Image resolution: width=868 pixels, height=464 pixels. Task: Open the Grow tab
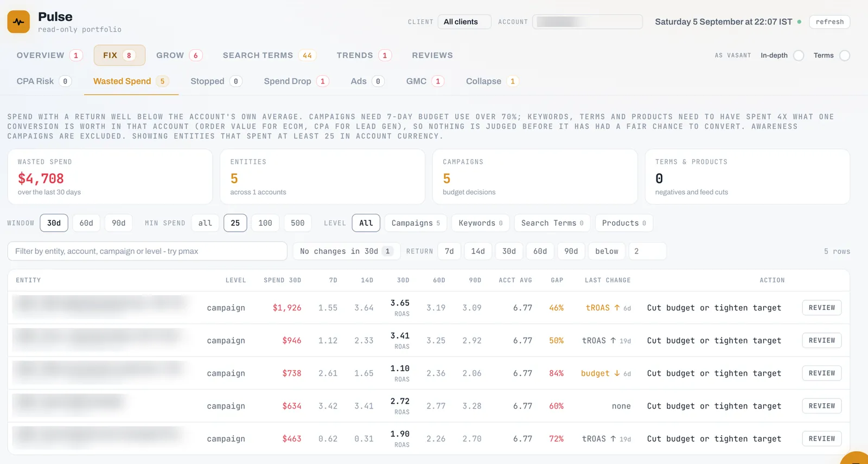179,55
